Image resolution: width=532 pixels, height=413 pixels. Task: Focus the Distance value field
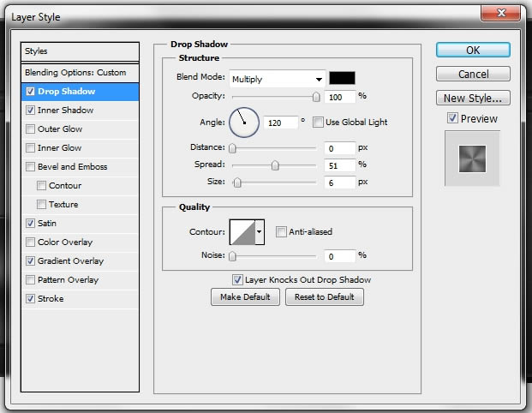340,148
